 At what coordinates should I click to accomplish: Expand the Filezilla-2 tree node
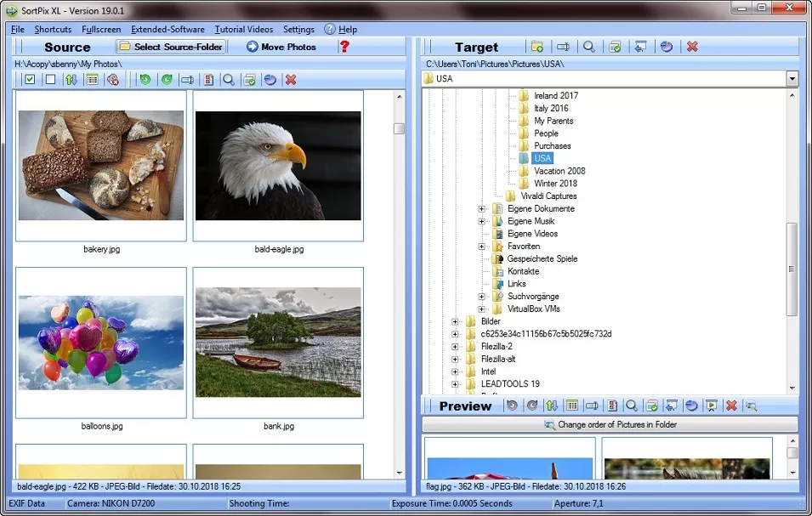coord(455,347)
